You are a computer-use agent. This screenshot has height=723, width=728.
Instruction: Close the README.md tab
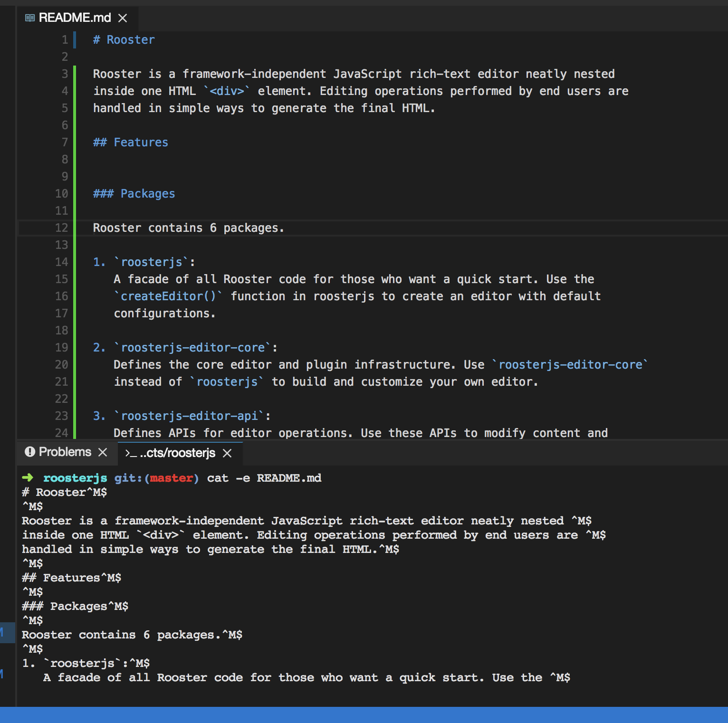(x=123, y=18)
